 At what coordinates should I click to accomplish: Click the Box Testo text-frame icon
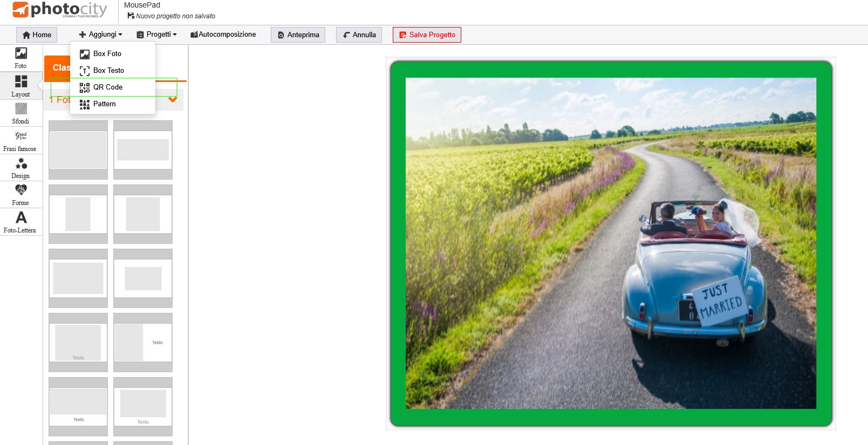click(x=85, y=71)
